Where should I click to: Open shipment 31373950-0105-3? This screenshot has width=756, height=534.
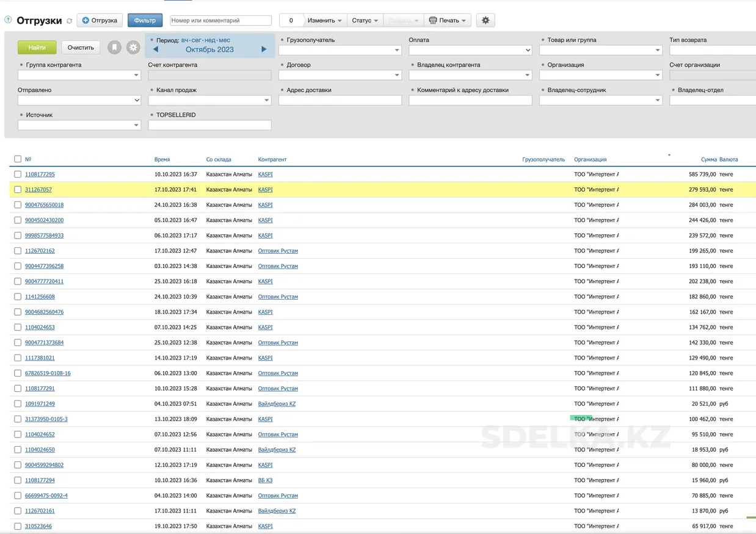click(46, 419)
